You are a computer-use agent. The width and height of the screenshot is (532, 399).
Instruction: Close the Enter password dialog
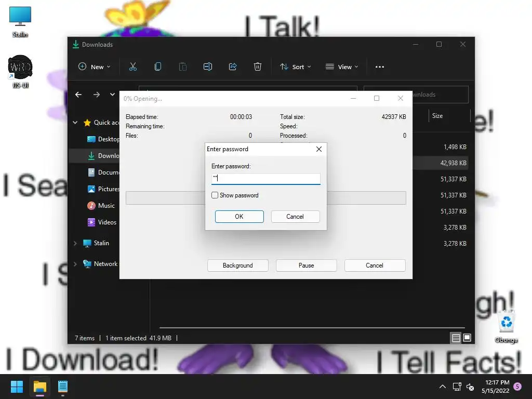(x=319, y=149)
